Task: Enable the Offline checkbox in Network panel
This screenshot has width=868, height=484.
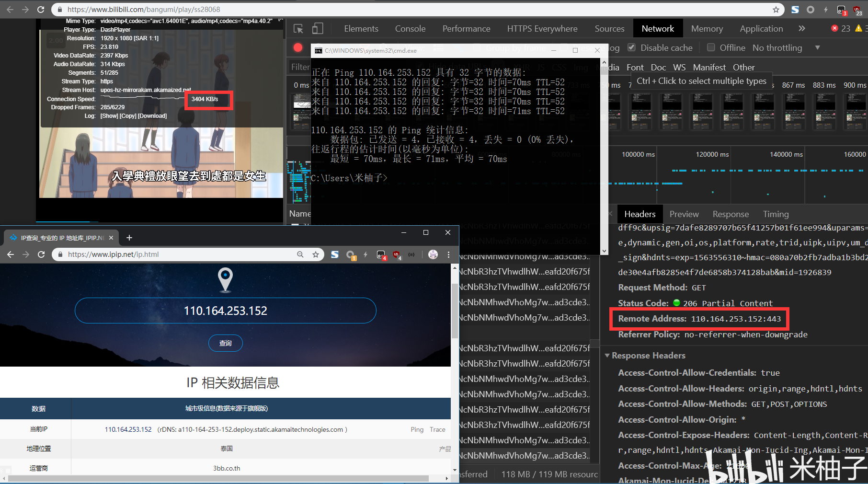Action: point(711,47)
